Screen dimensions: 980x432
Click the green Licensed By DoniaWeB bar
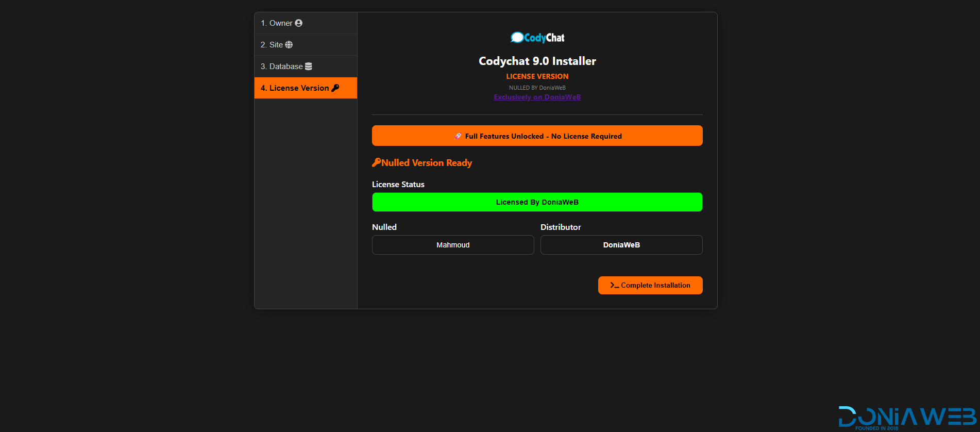537,202
